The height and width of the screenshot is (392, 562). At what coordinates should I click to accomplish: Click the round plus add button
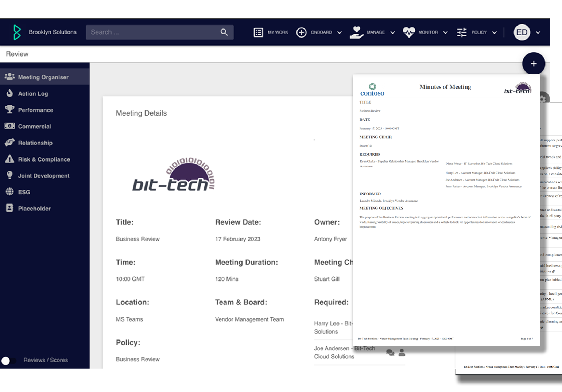pos(533,63)
